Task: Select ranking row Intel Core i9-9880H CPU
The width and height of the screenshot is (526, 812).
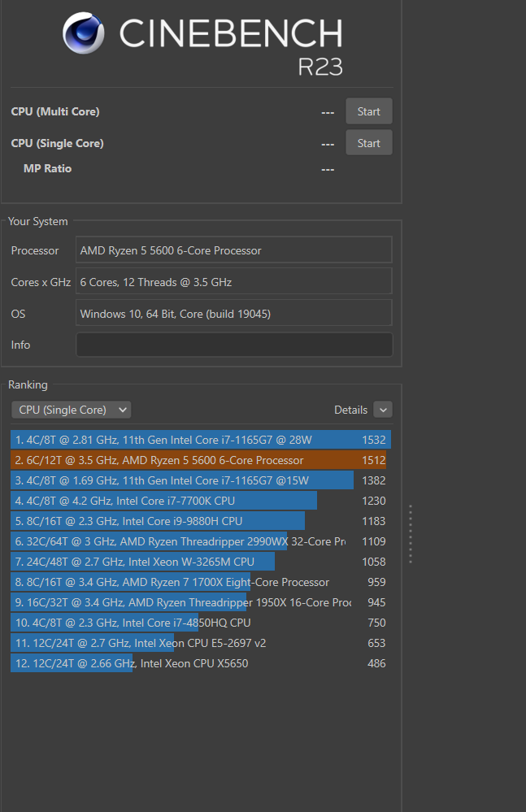Action: (x=200, y=521)
